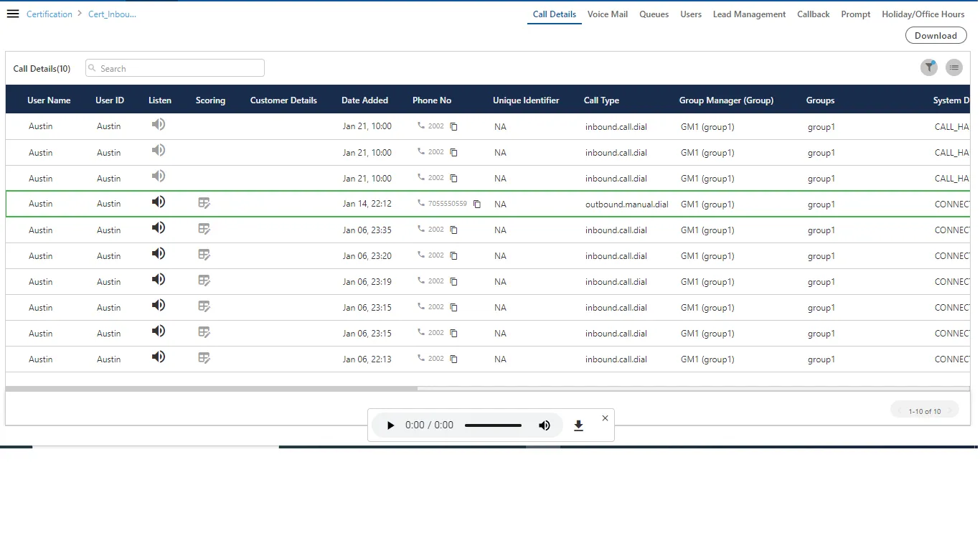Copy phone number of the Jan 06, 23:35 call
The height and width of the screenshot is (551, 980).
point(453,230)
